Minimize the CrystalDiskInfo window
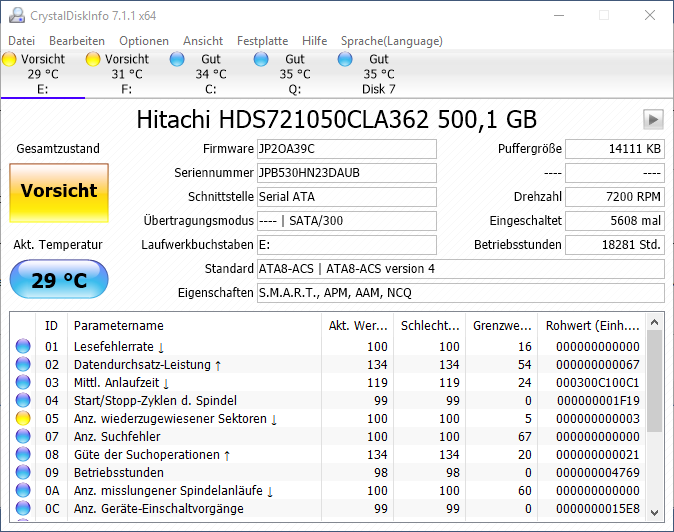The height and width of the screenshot is (532, 674). click(559, 15)
